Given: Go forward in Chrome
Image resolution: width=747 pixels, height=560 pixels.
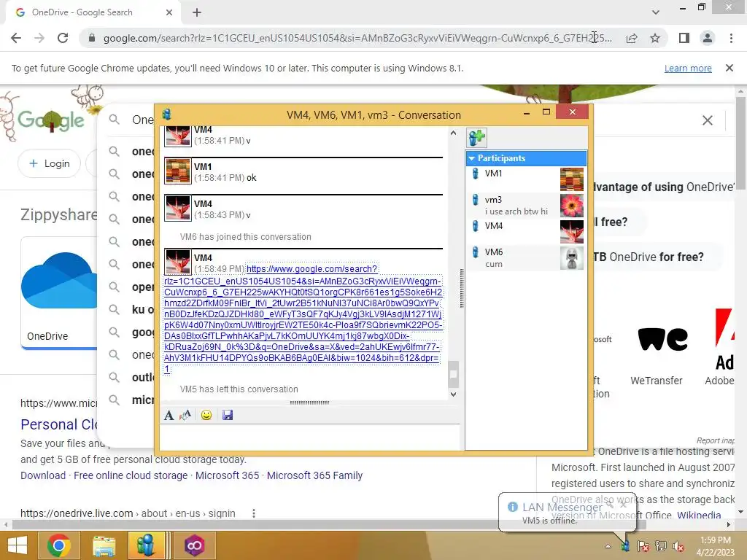Looking at the screenshot, I should click(x=39, y=38).
